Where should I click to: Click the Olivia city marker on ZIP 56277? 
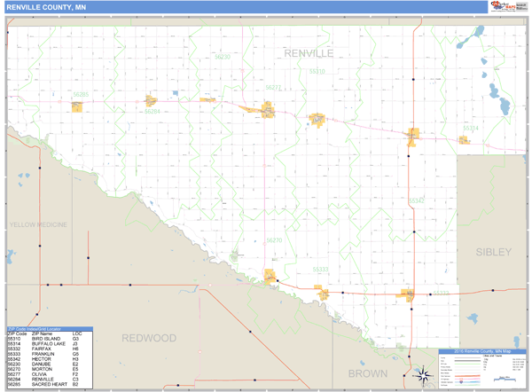(x=267, y=111)
